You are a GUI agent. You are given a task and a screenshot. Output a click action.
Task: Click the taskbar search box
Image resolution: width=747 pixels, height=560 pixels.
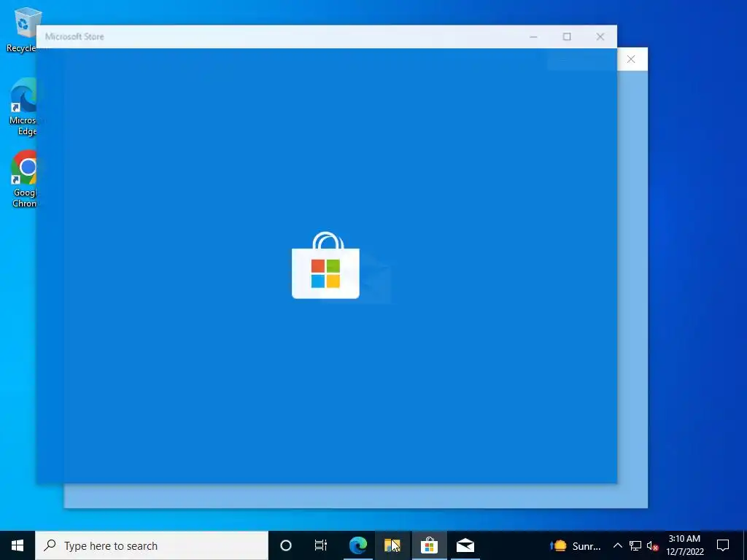click(x=152, y=545)
